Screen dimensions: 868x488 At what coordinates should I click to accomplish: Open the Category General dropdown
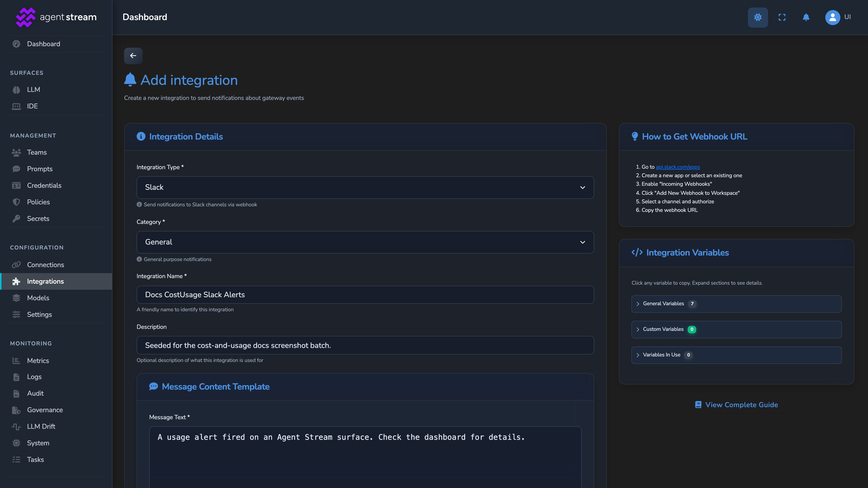tap(365, 242)
